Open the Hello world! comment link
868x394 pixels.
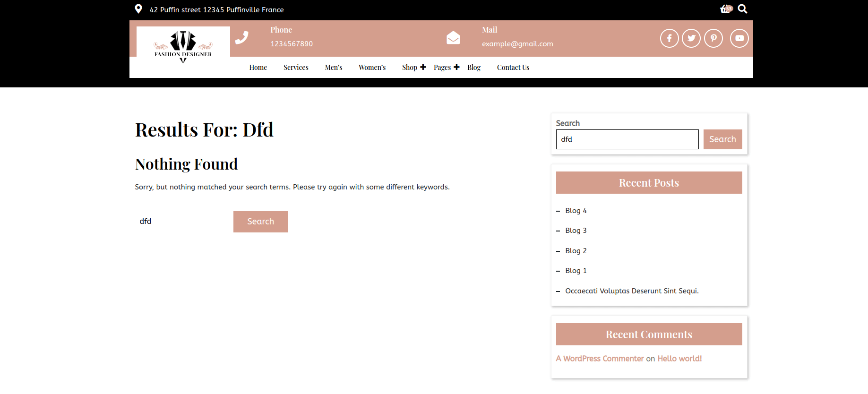679,359
